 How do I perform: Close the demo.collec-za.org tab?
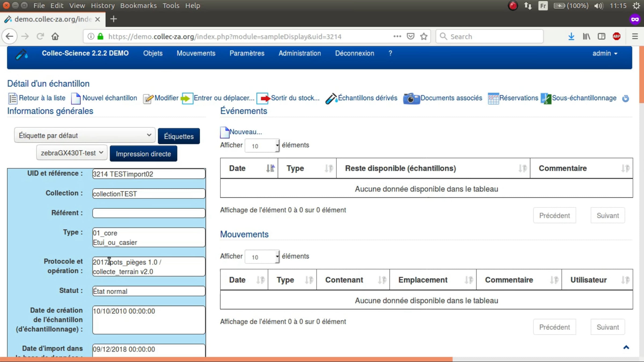pyautogui.click(x=97, y=19)
